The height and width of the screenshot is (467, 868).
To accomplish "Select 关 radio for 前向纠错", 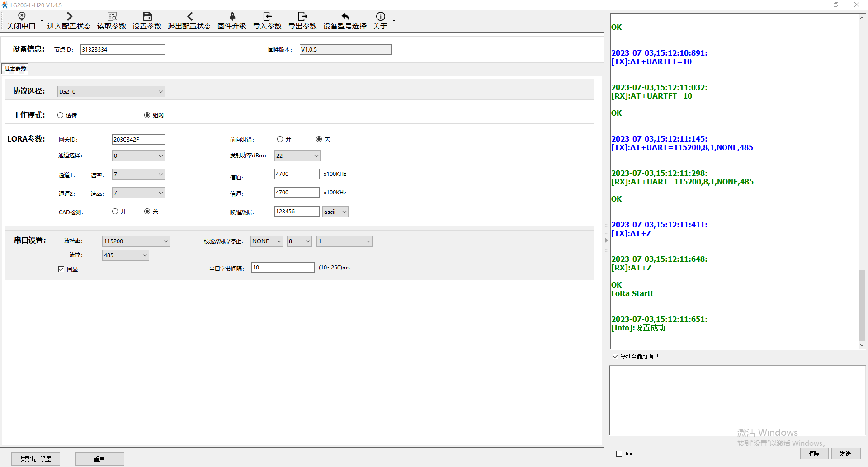I will pos(319,139).
